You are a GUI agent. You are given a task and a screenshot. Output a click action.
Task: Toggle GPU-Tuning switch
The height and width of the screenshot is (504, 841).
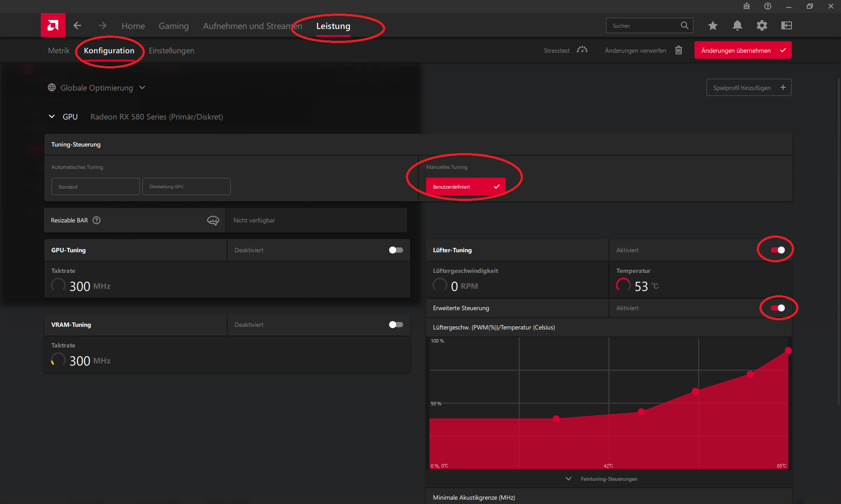[x=396, y=250]
